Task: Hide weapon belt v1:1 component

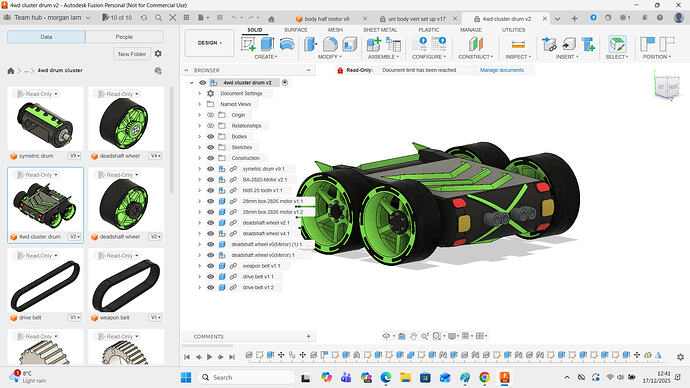Action: [210, 266]
